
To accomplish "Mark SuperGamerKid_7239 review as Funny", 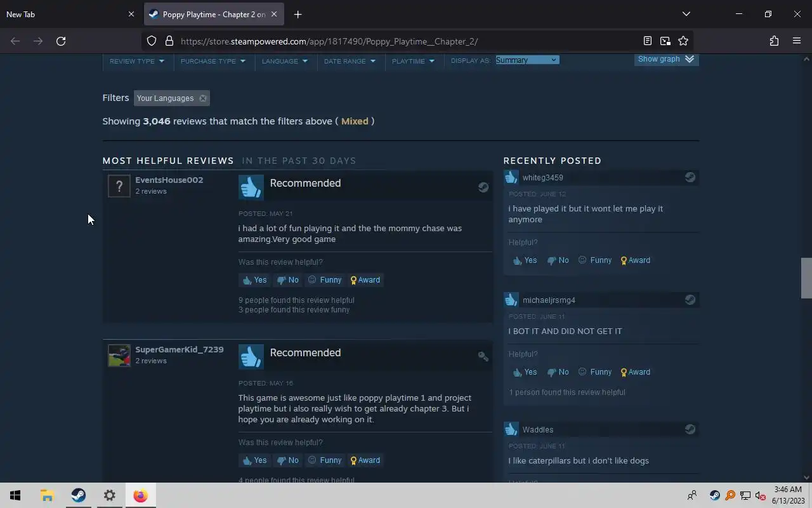I will click(325, 460).
